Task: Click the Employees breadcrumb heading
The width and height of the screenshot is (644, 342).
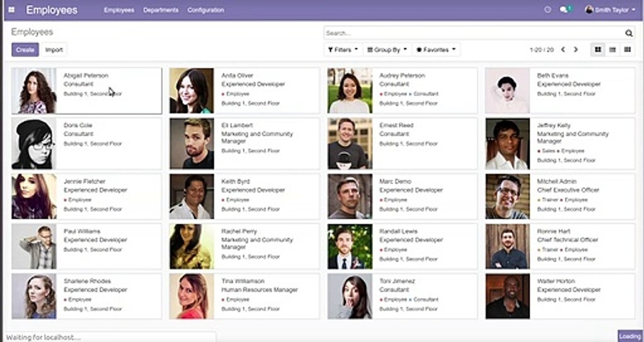Action: pyautogui.click(x=32, y=32)
